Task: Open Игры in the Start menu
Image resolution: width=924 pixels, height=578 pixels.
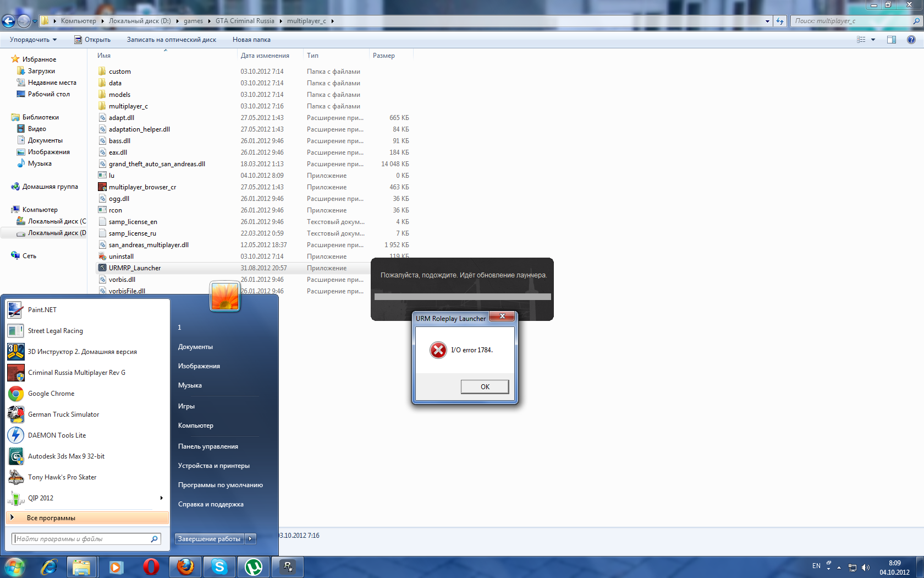Action: click(186, 406)
